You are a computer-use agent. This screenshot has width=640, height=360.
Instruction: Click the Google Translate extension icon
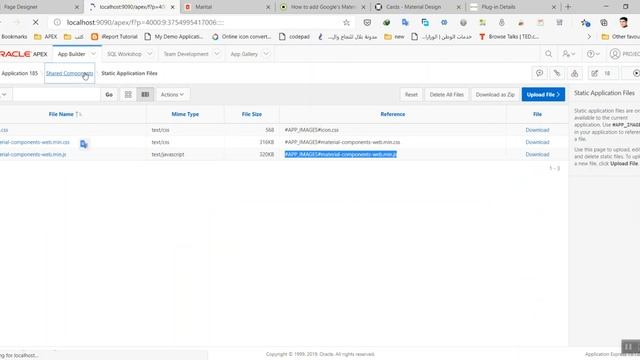tap(405, 22)
